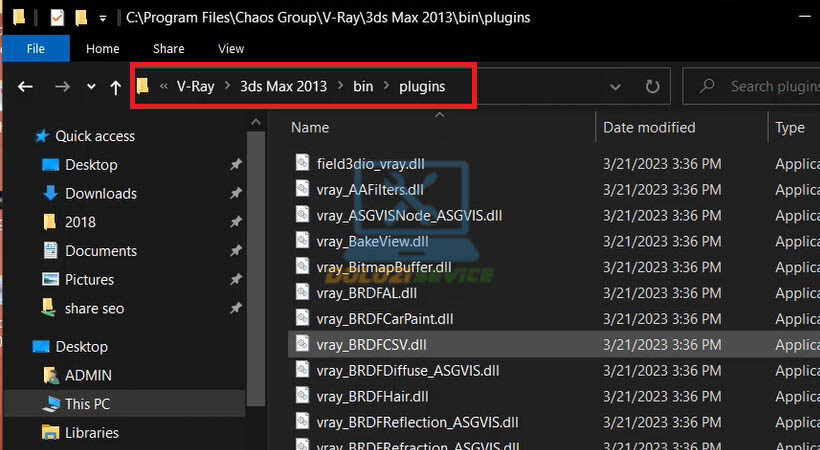The width and height of the screenshot is (820, 450).
Task: Open Libraries in navigation pane
Action: click(92, 433)
